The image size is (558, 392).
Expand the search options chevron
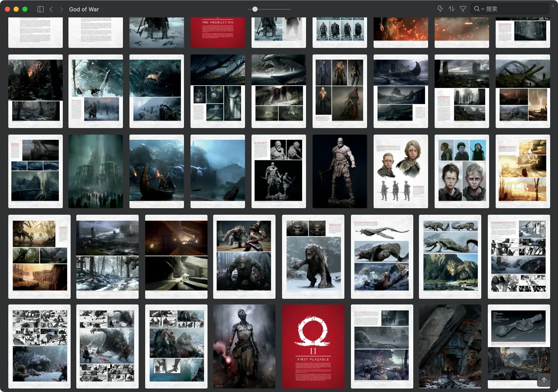tap(483, 9)
